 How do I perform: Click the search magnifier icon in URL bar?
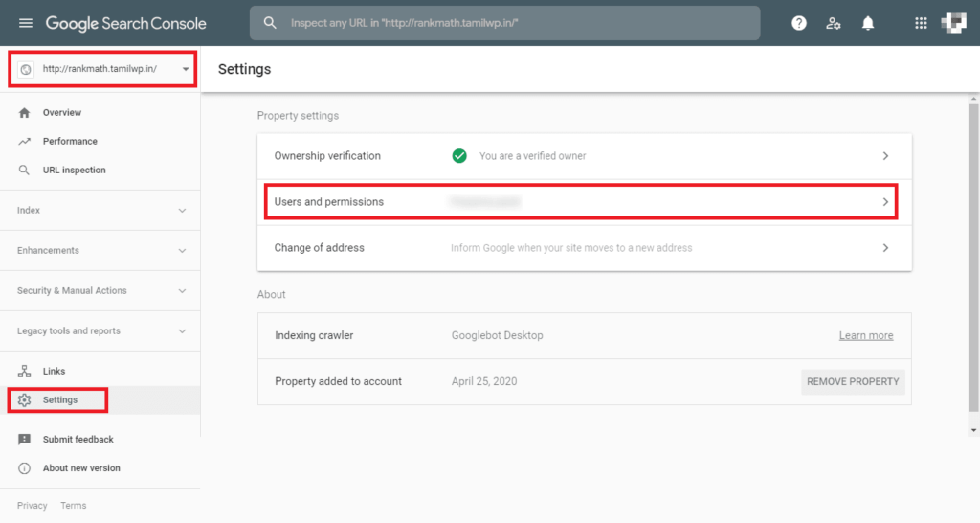[x=270, y=23]
